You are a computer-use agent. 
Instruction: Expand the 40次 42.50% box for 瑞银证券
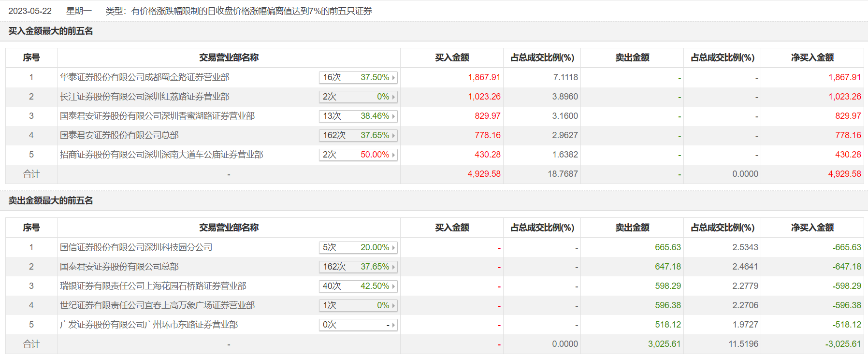coord(358,286)
